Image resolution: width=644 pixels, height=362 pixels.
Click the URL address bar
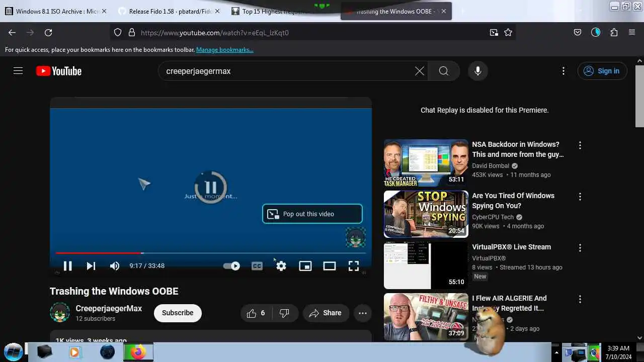click(312, 32)
